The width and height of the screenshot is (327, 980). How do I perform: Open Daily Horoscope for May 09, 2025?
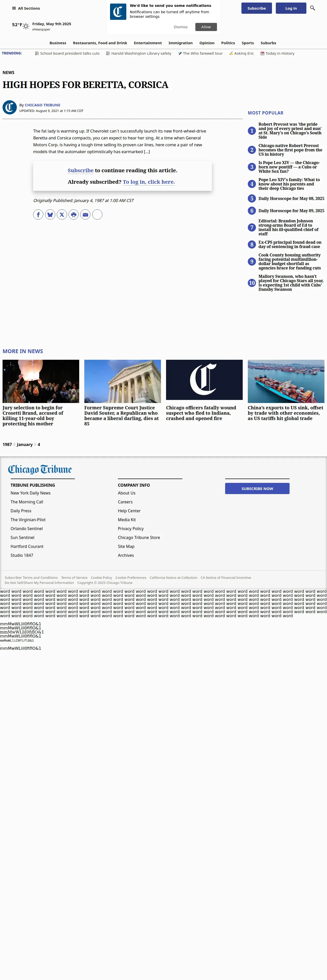pyautogui.click(x=291, y=211)
